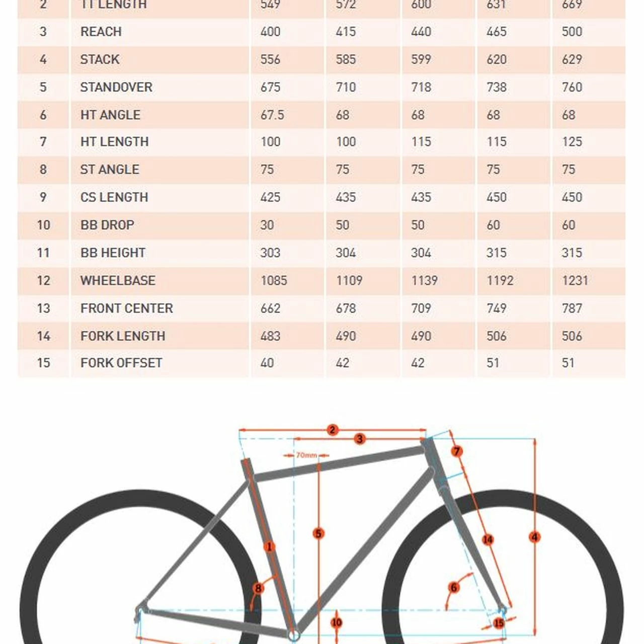The height and width of the screenshot is (644, 644).
Task: Click the REACH row label
Action: pos(101,32)
